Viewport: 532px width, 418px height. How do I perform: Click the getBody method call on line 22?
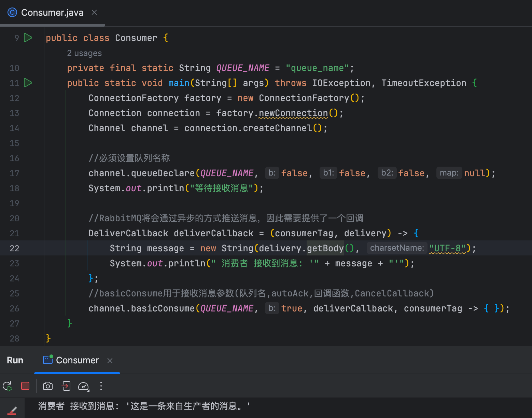tap(325, 248)
